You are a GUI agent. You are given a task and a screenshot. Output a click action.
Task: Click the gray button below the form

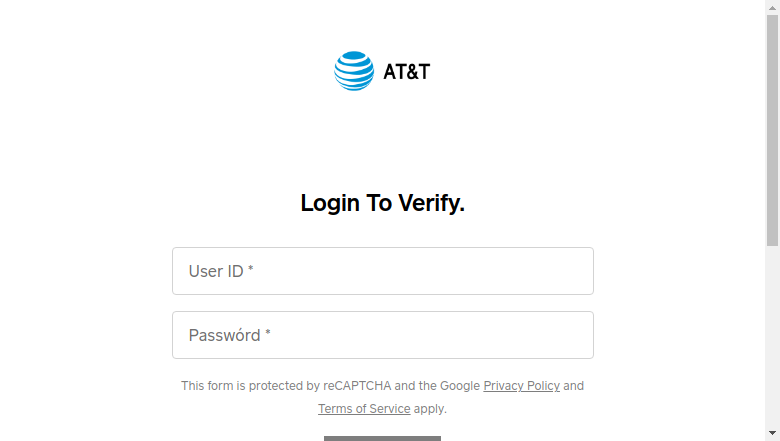(x=382, y=439)
